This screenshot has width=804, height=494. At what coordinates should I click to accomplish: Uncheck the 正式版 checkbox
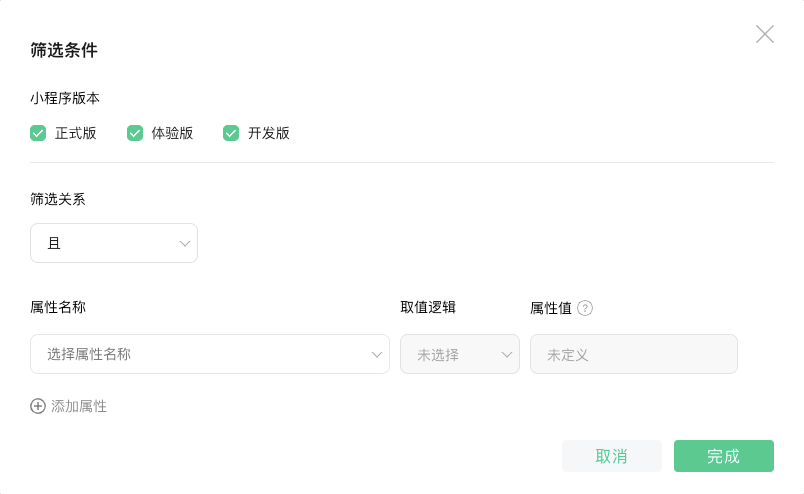(38, 133)
